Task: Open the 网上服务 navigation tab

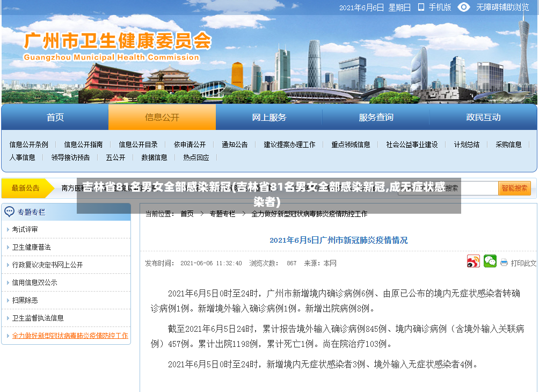Action: pos(269,117)
